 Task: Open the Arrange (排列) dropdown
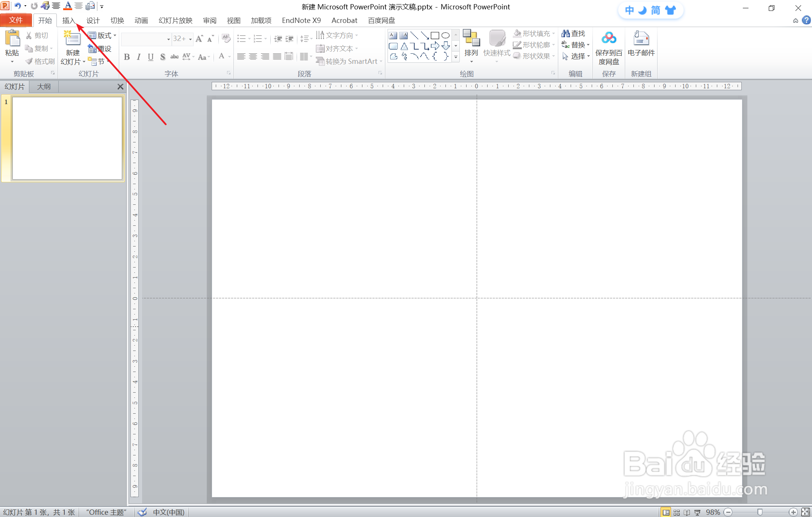pos(471,45)
